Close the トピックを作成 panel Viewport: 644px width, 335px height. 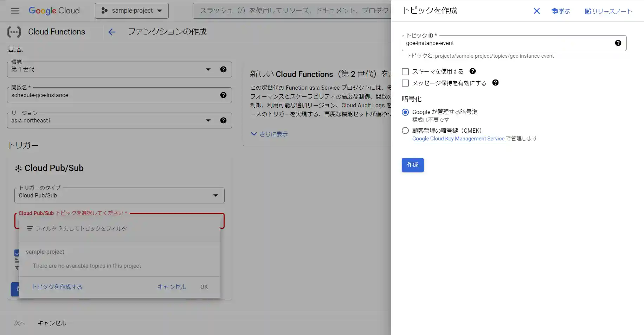[x=536, y=11]
